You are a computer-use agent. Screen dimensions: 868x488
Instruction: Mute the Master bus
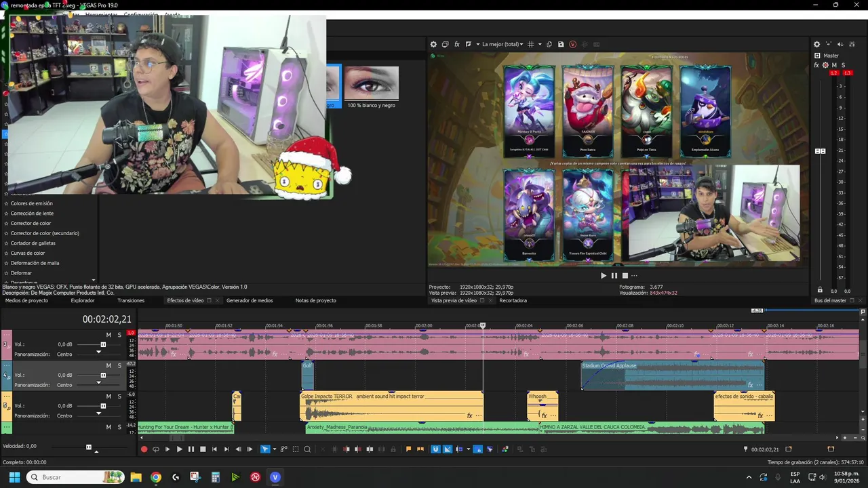tap(834, 65)
